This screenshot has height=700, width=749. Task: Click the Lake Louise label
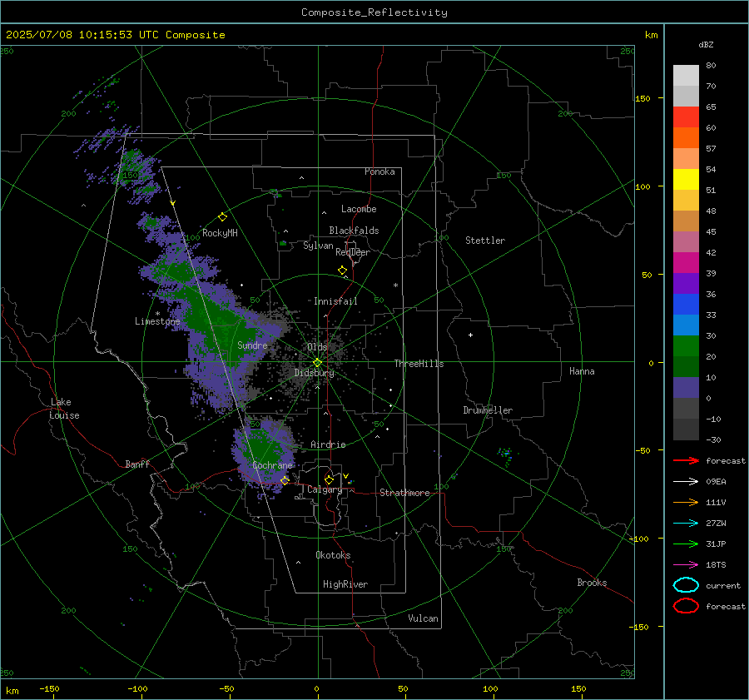[64, 409]
